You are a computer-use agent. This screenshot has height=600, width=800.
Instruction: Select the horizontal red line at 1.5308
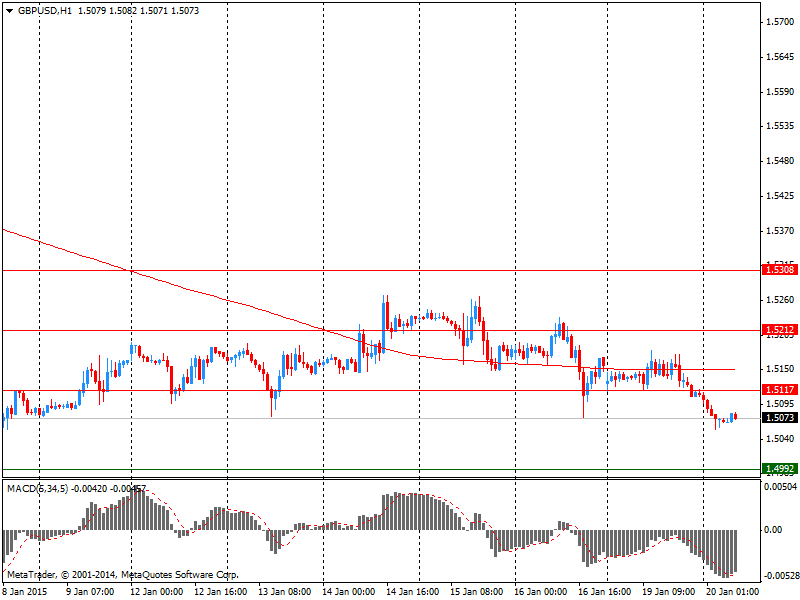click(382, 270)
